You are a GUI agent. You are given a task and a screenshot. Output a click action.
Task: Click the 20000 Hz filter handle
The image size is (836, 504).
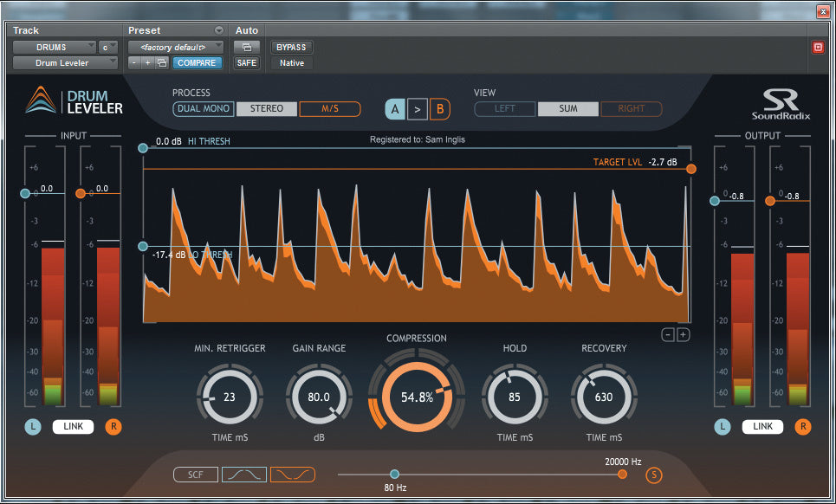click(x=622, y=475)
